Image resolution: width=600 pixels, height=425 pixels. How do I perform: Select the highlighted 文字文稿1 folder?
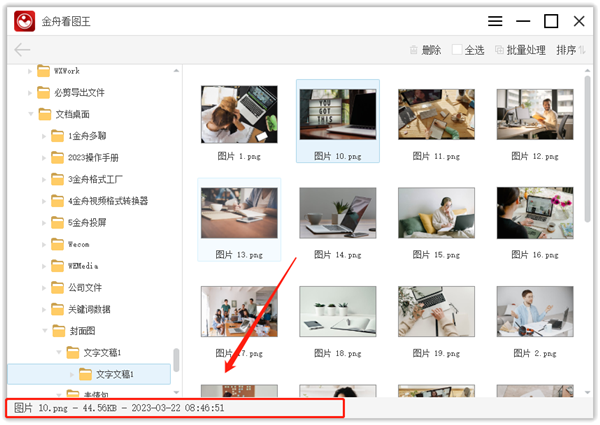(89, 374)
